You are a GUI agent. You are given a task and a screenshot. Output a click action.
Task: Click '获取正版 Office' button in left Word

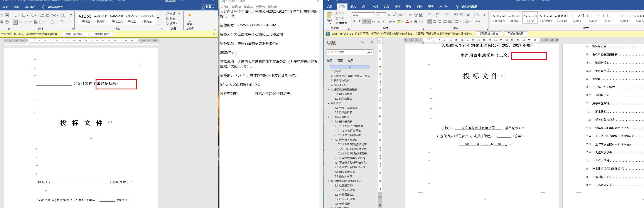(75, 34)
